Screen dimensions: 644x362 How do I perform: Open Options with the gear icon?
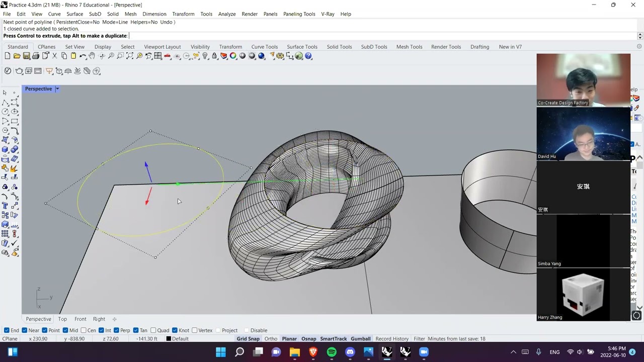click(x=280, y=56)
